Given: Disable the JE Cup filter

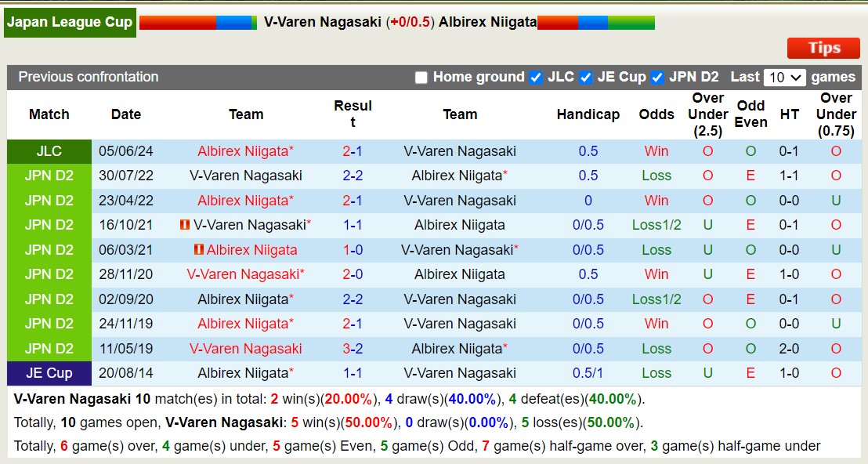Looking at the screenshot, I should pos(586,77).
